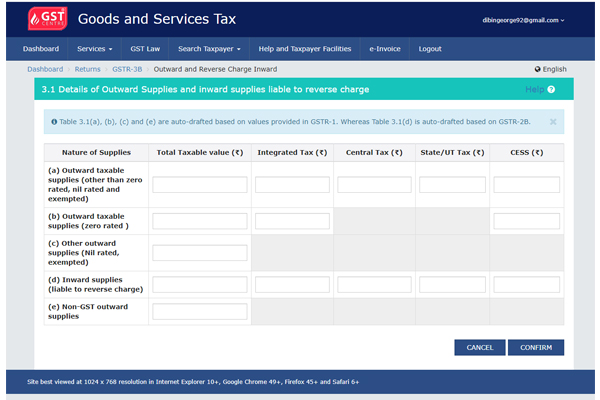
Task: Follow the GSTR-3B breadcrumb link
Action: point(127,69)
